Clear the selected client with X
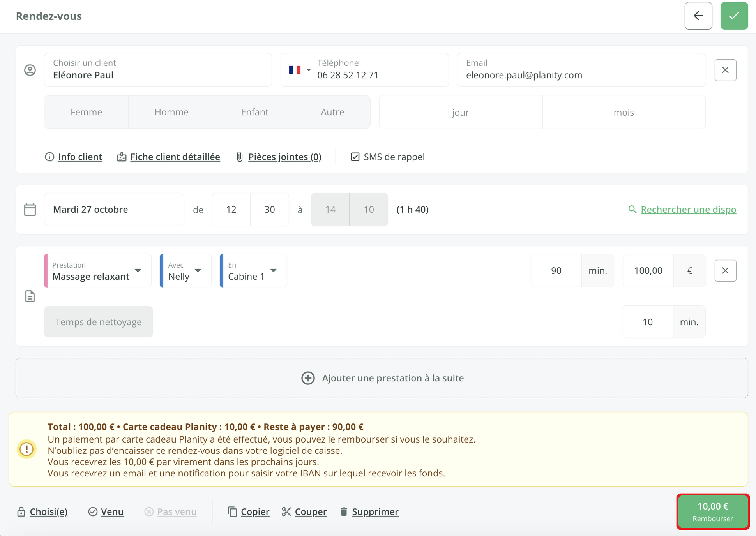This screenshot has width=756, height=536. pos(725,70)
